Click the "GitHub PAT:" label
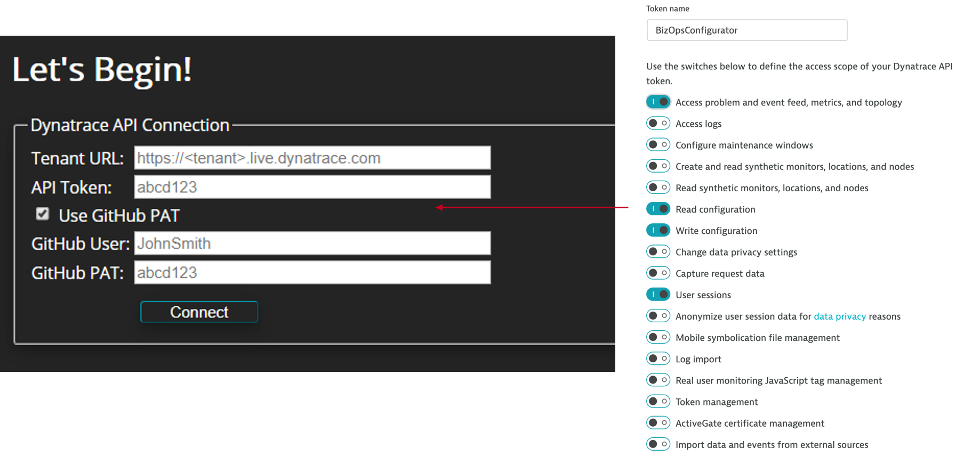Image resolution: width=980 pixels, height=464 pixels. [x=77, y=273]
